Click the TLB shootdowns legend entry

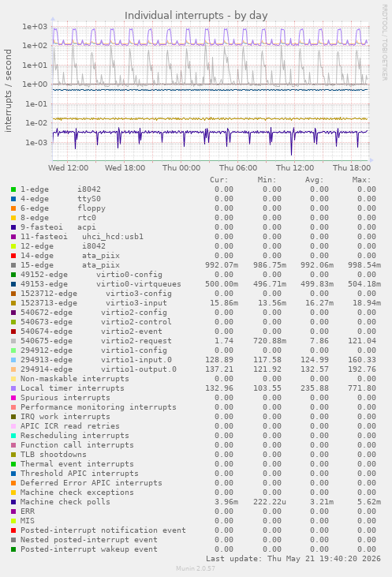[54, 455]
